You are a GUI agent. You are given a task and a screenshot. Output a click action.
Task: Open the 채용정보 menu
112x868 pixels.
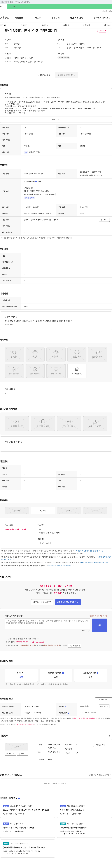[19, 18]
